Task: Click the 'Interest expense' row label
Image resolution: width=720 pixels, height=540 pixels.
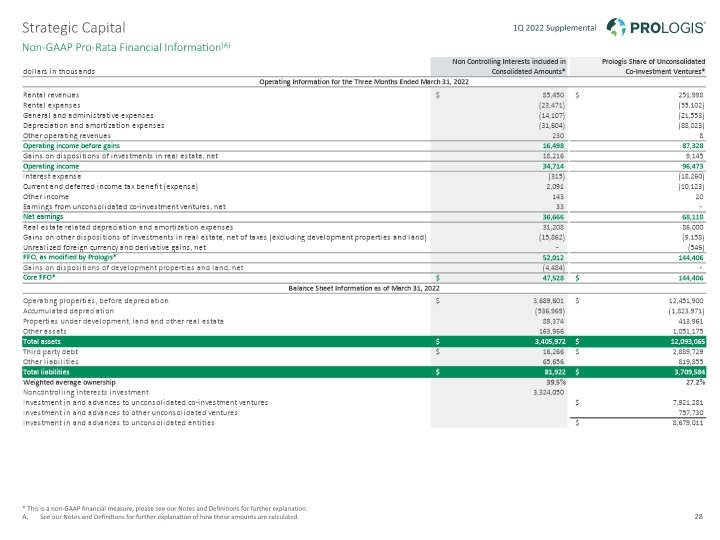Action: tap(52, 176)
